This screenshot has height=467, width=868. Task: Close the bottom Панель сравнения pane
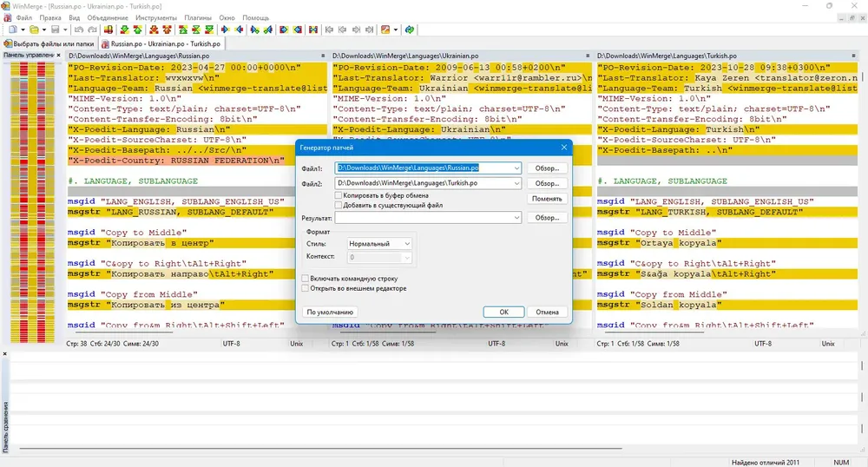click(5, 353)
